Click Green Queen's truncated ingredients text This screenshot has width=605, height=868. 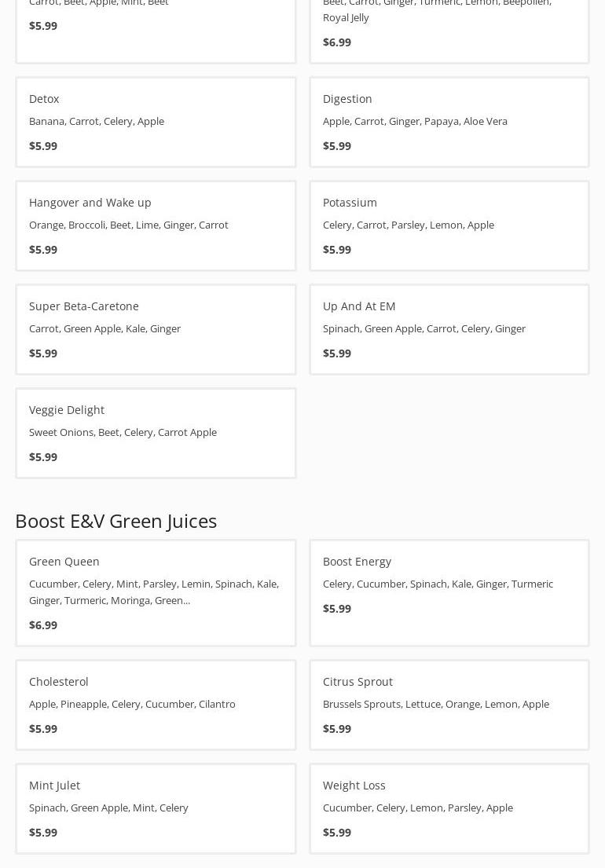(x=153, y=592)
